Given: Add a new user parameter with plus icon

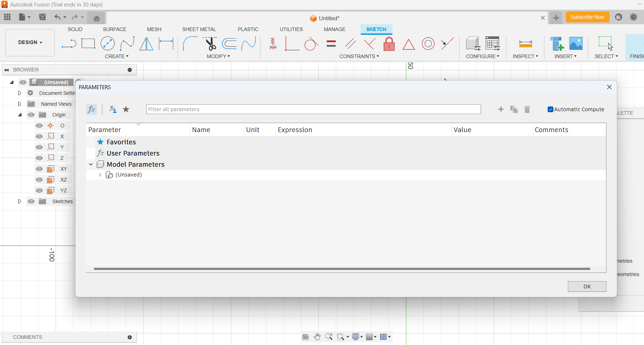Looking at the screenshot, I should point(501,109).
